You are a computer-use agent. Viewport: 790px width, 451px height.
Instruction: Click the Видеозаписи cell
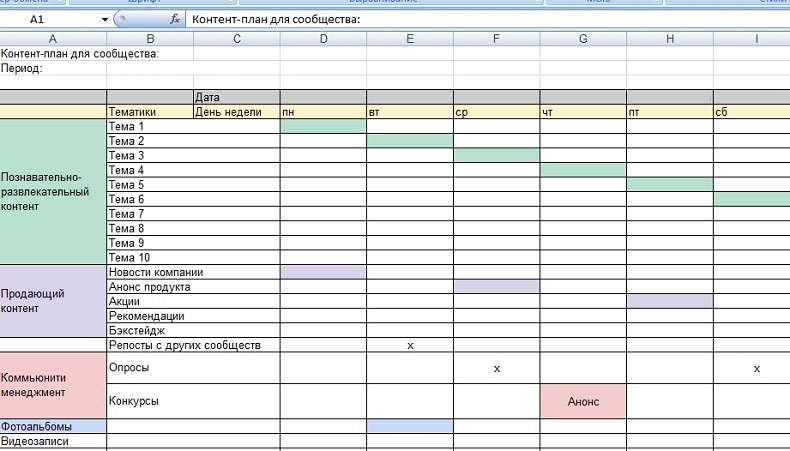coord(53,441)
